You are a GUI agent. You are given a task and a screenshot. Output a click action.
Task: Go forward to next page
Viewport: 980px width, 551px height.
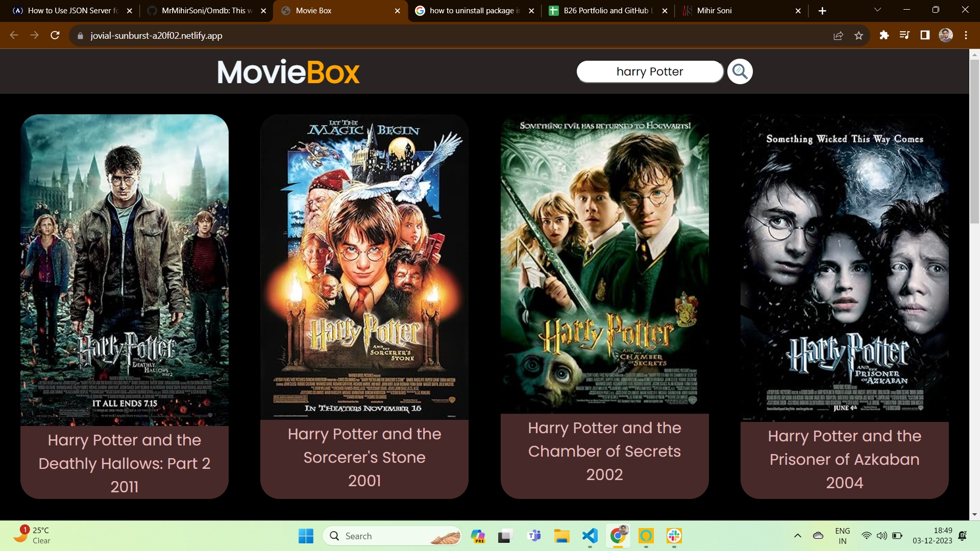click(34, 35)
